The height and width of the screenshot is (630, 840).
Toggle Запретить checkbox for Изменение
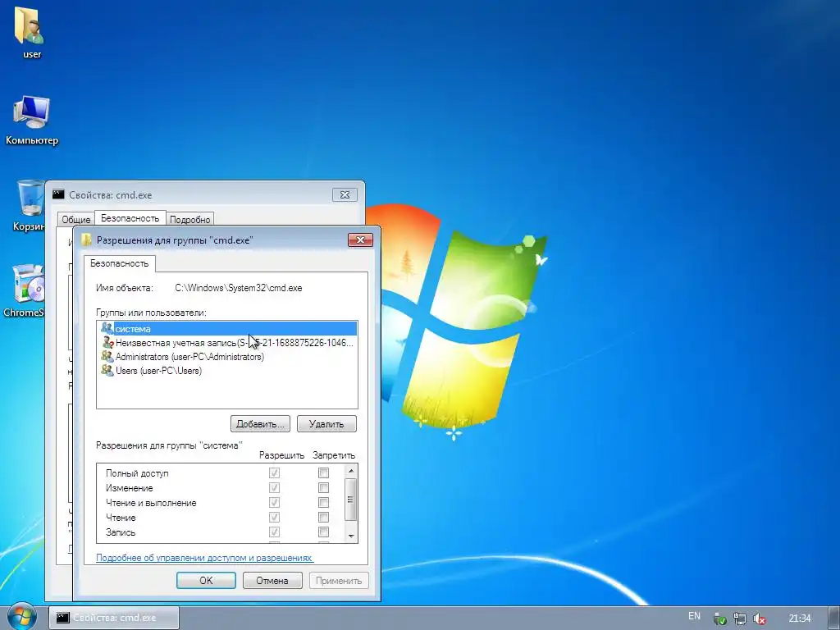(x=323, y=487)
